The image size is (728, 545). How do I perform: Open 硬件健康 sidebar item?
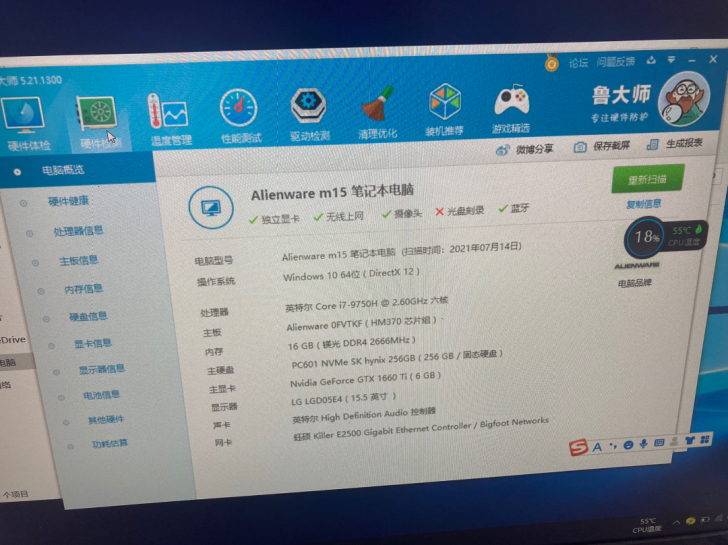click(68, 201)
